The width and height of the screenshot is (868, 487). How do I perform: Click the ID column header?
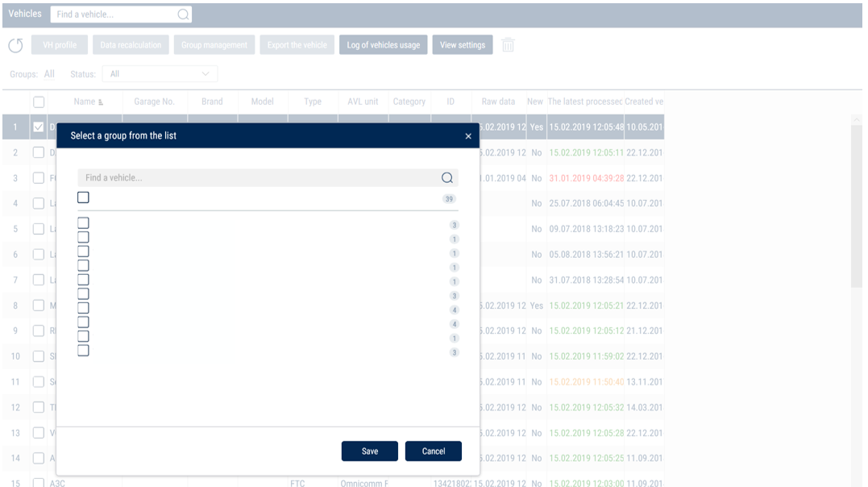(x=451, y=102)
